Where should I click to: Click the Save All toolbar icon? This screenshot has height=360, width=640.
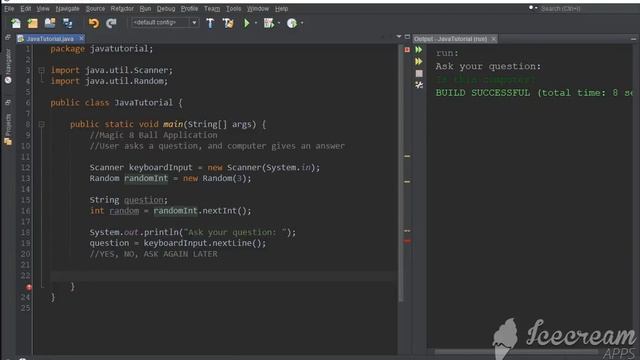pyautogui.click(x=67, y=23)
